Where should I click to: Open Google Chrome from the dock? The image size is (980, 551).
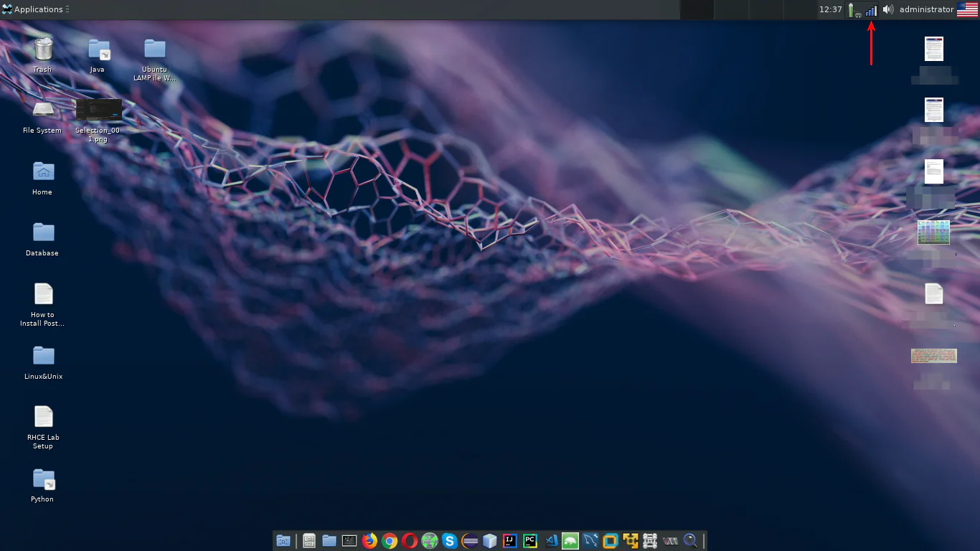click(390, 541)
